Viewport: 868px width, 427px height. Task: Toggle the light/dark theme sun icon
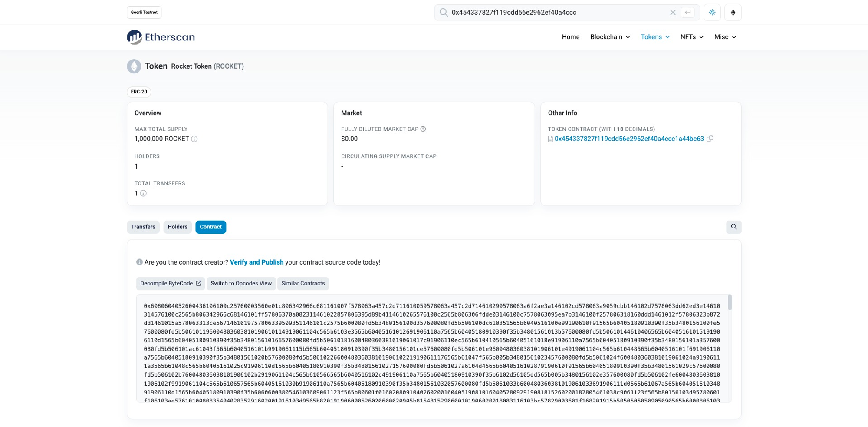[x=712, y=13]
